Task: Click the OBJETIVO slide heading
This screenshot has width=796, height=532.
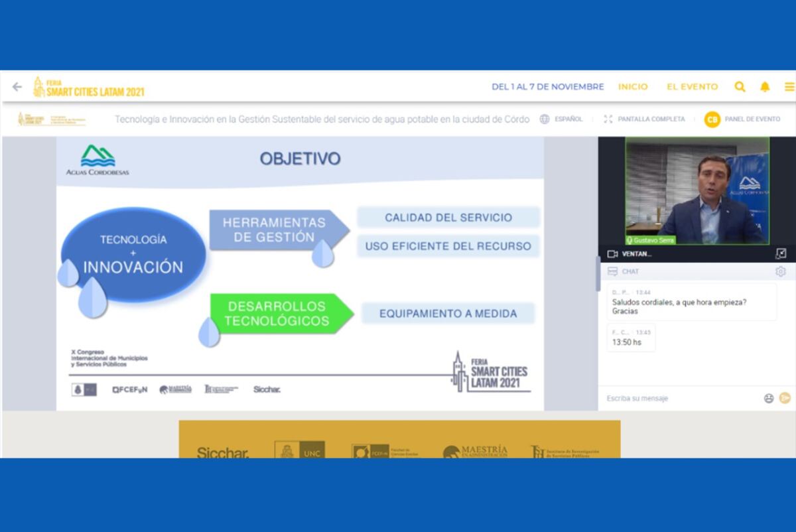Action: (x=300, y=159)
